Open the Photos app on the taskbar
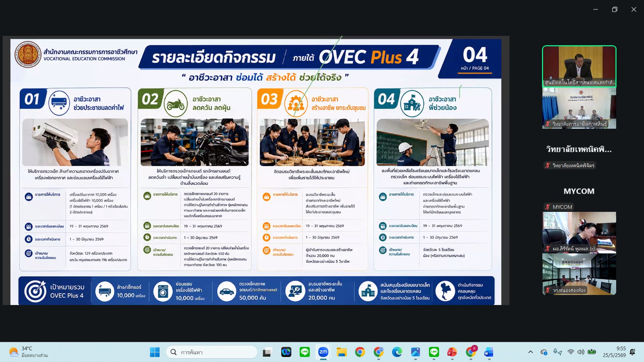644x362 pixels. tap(415, 352)
